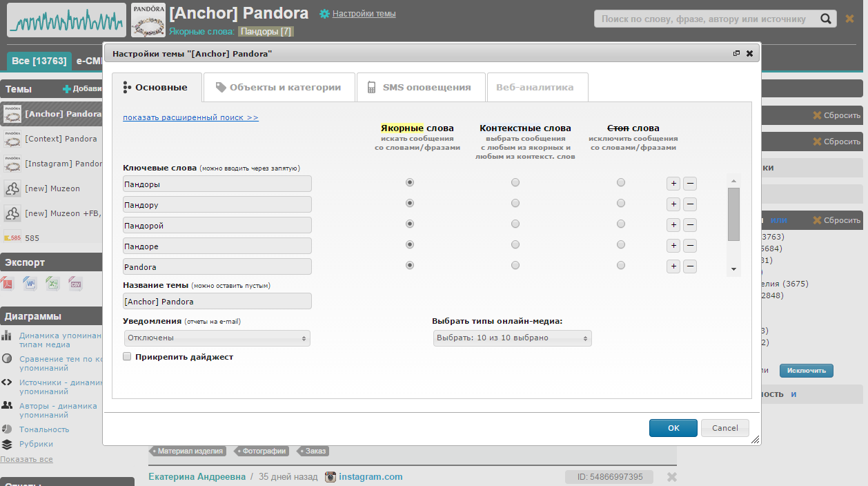Click Исключить button in background

pyautogui.click(x=807, y=371)
